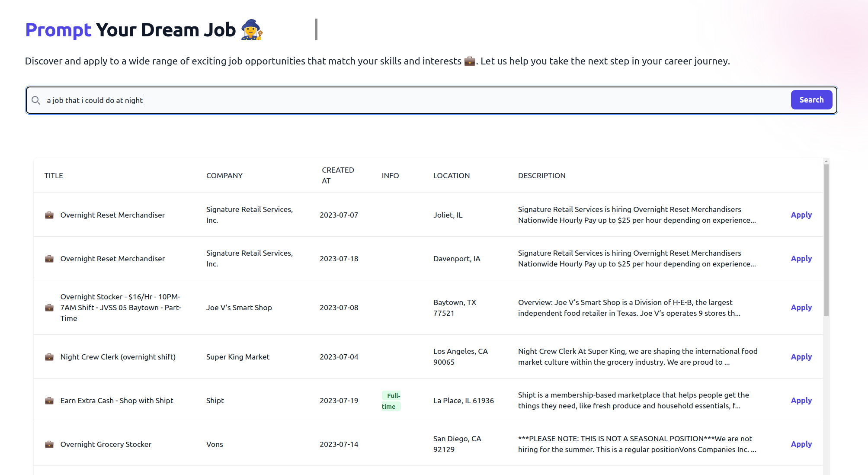This screenshot has width=868, height=475.
Task: Focus the job search input field
Action: tap(415, 100)
